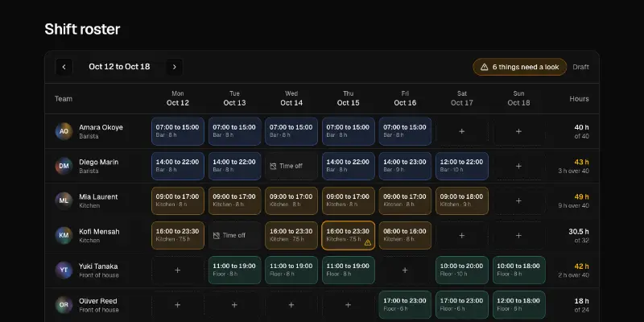Add a Saturday shift for Kofi Mensah
The height and width of the screenshot is (322, 644).
[461, 235]
